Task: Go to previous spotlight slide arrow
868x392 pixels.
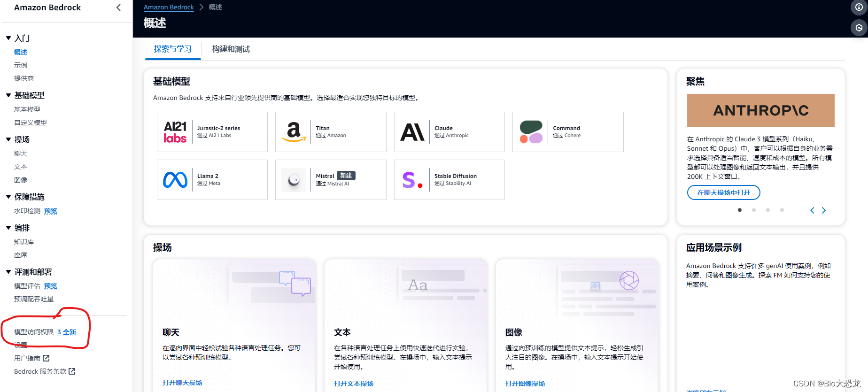Action: coord(812,210)
